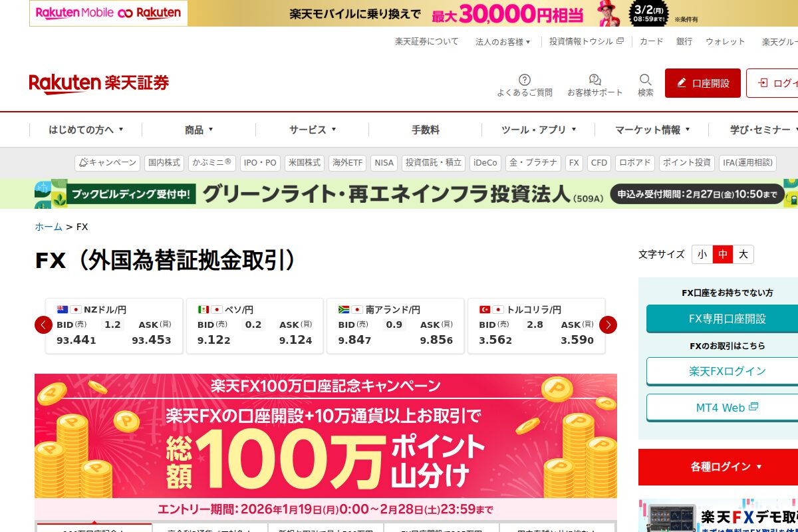Image resolution: width=798 pixels, height=532 pixels.
Task: Select the NISA category chip
Action: click(x=384, y=162)
